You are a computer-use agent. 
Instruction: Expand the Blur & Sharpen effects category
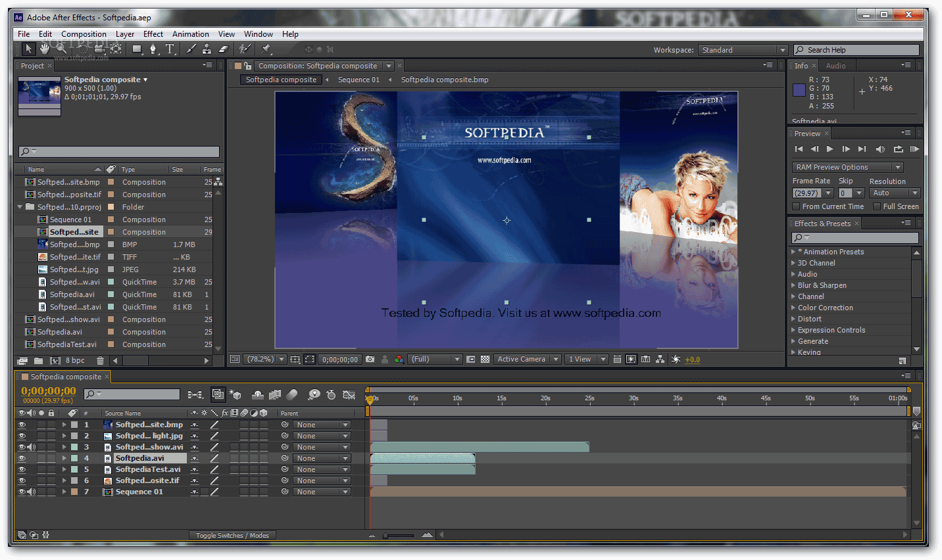point(793,285)
